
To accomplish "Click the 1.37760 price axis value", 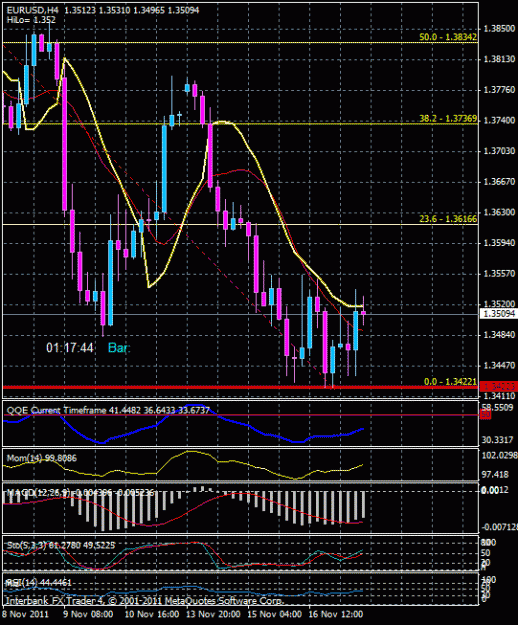I will pos(499,90).
